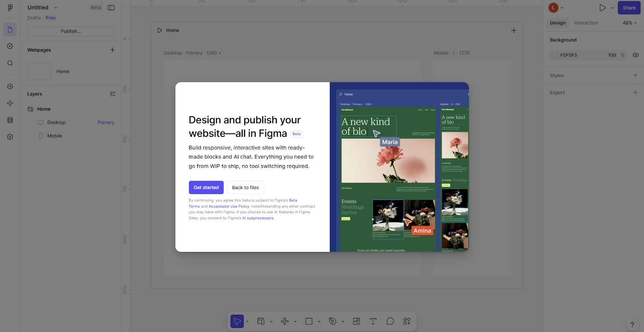Click the Back to files button

click(x=246, y=188)
